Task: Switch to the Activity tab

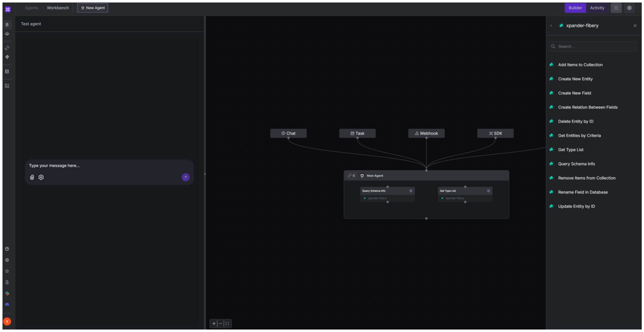Action: [597, 8]
